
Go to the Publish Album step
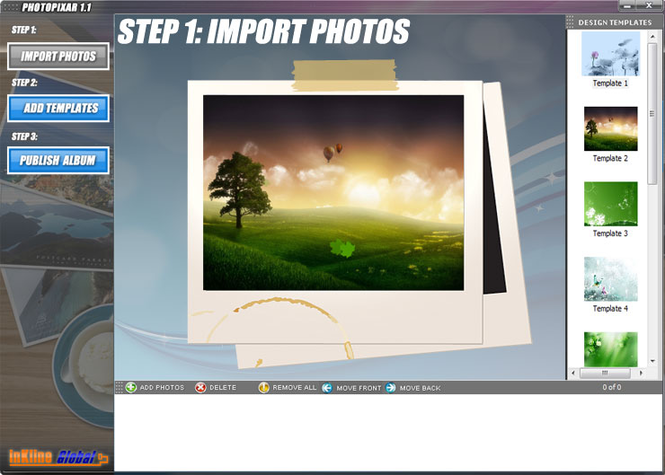point(58,160)
